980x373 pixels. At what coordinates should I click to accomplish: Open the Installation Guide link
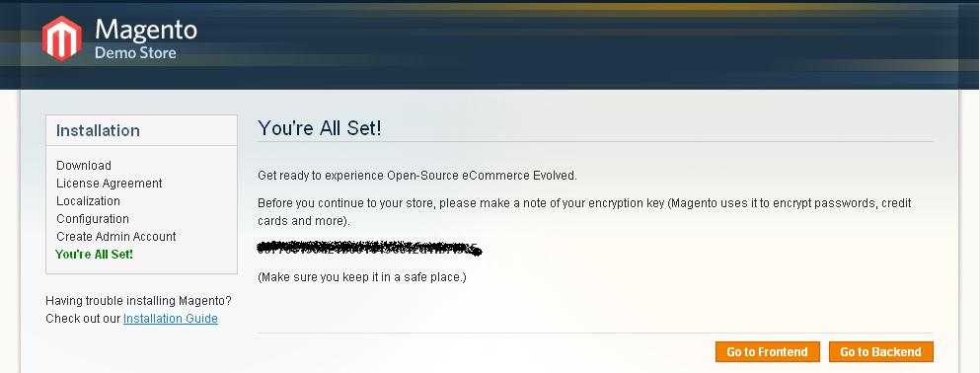point(171,319)
